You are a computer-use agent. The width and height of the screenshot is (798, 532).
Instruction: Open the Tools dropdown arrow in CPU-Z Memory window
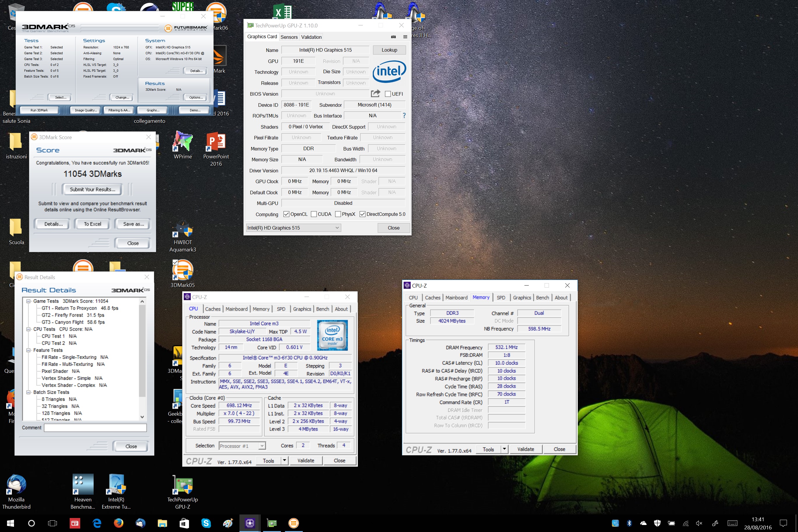(x=505, y=449)
